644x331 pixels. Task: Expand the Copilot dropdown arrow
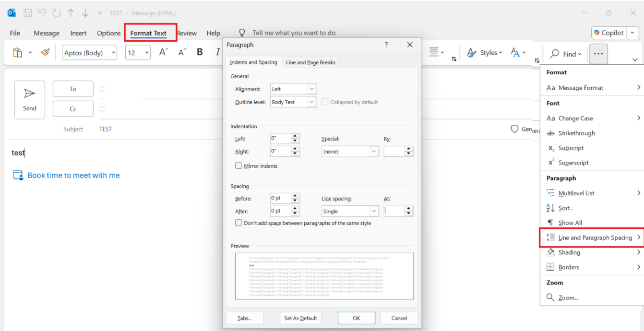point(633,33)
